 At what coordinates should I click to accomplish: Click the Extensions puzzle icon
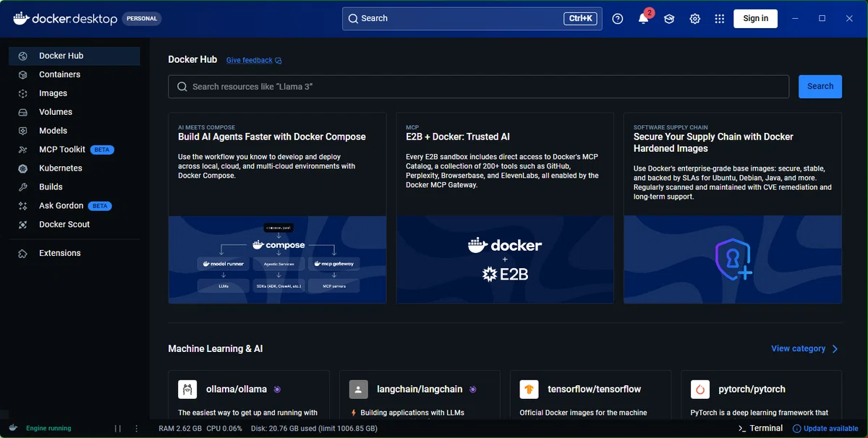[23, 254]
